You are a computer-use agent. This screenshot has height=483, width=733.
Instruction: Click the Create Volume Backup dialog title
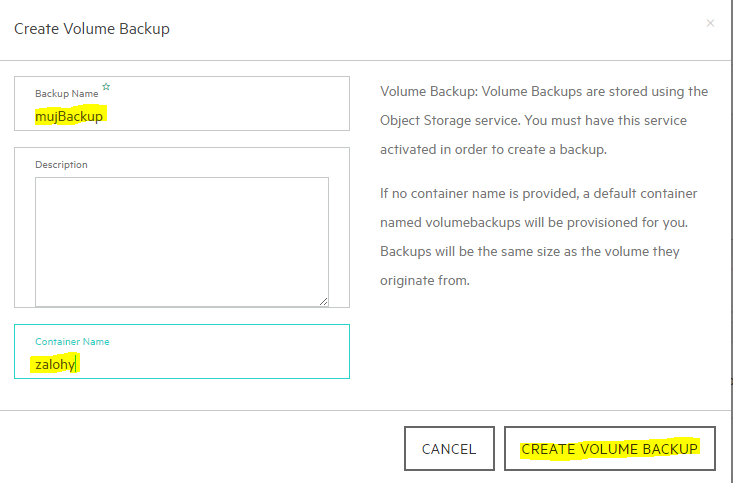click(x=92, y=29)
